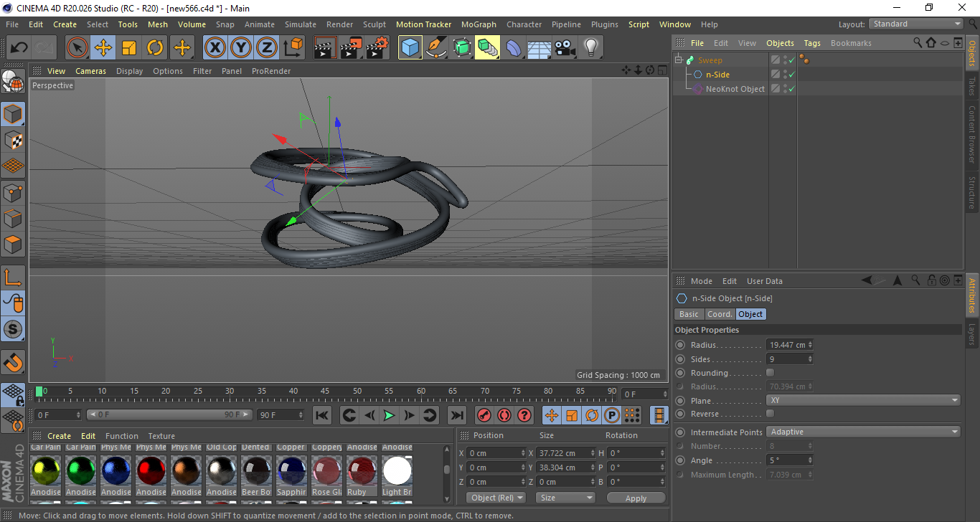The image size is (980, 522).
Task: Toggle the NeoKnot Object enabled checkmark
Action: 791,89
